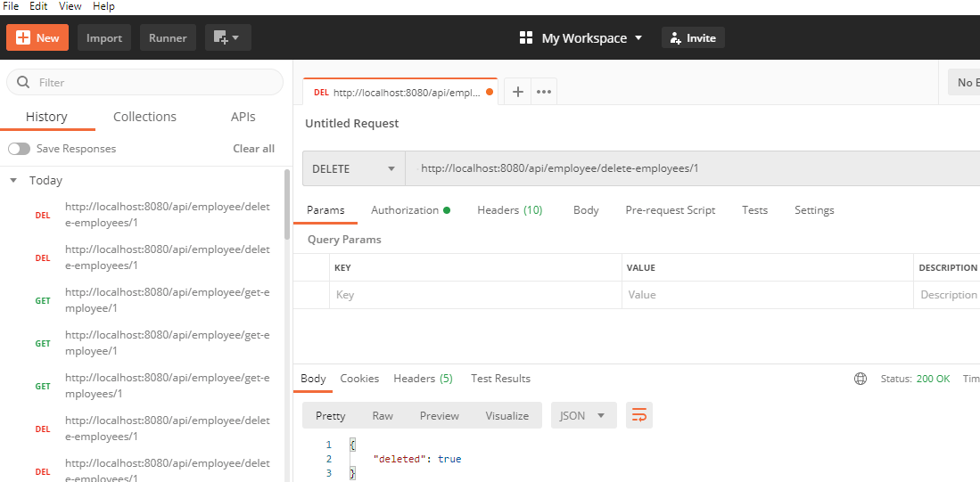Viewport: 980px width, 482px height.
Task: Switch to the Collections sidebar tab
Action: coord(145,117)
